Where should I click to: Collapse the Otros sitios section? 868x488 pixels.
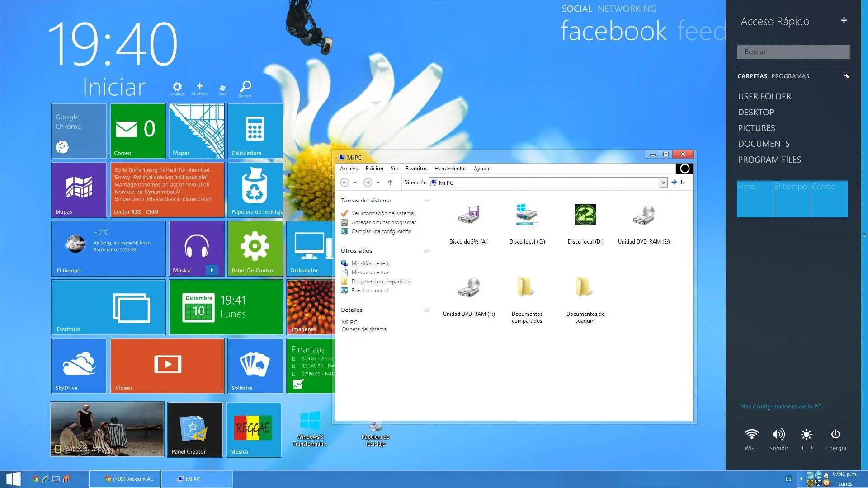(x=426, y=251)
